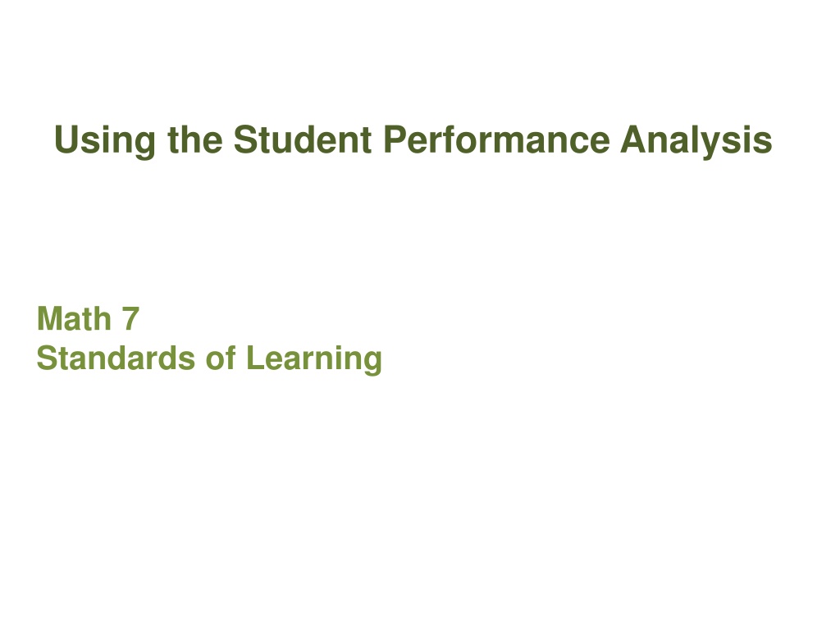Image resolution: width=840 pixels, height=630 pixels.
Task: Select the word "Student" in the title
Action: [303, 139]
